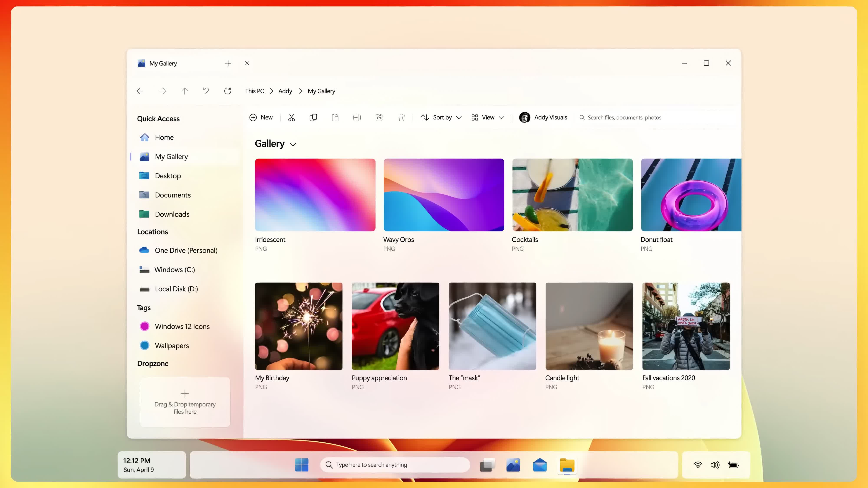Screen dimensions: 868x488
Task: Click the battery icon in system tray
Action: pyautogui.click(x=733, y=465)
